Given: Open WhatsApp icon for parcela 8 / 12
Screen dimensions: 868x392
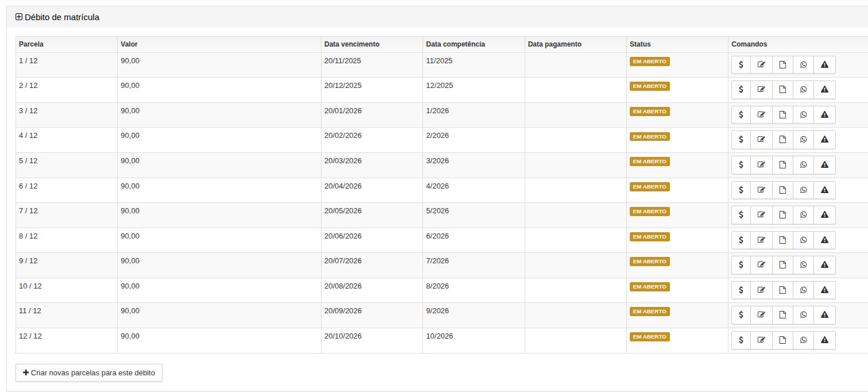Looking at the screenshot, I should (803, 240).
